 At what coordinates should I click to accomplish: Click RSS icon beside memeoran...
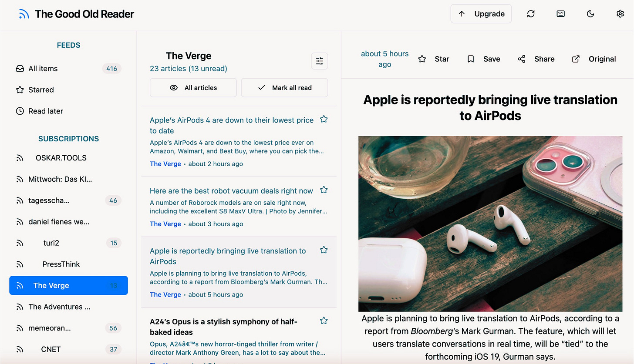(20, 328)
